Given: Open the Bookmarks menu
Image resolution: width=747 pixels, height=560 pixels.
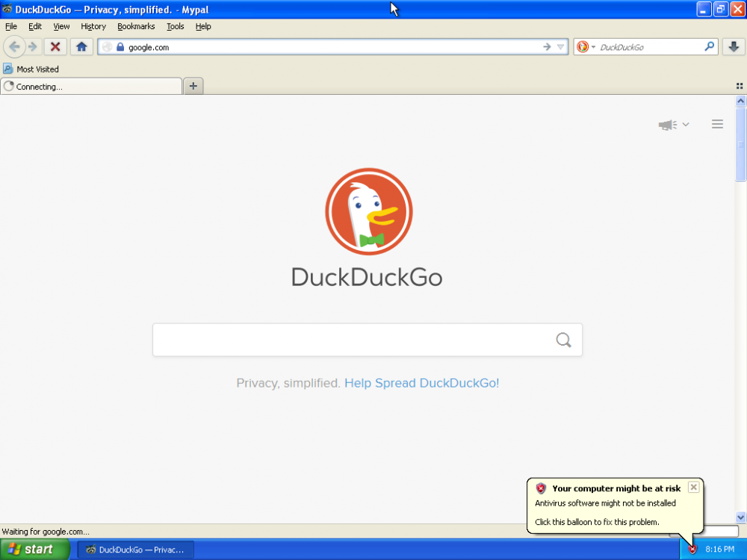Looking at the screenshot, I should click(x=136, y=26).
